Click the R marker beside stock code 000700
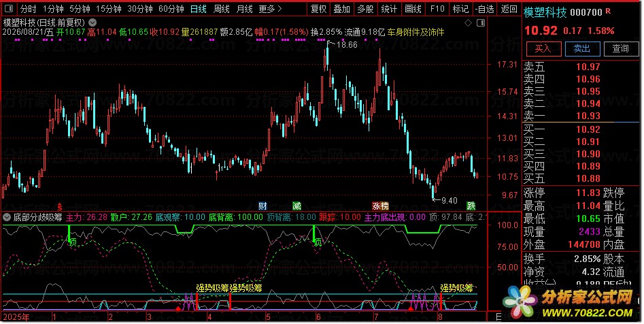 [x=608, y=12]
